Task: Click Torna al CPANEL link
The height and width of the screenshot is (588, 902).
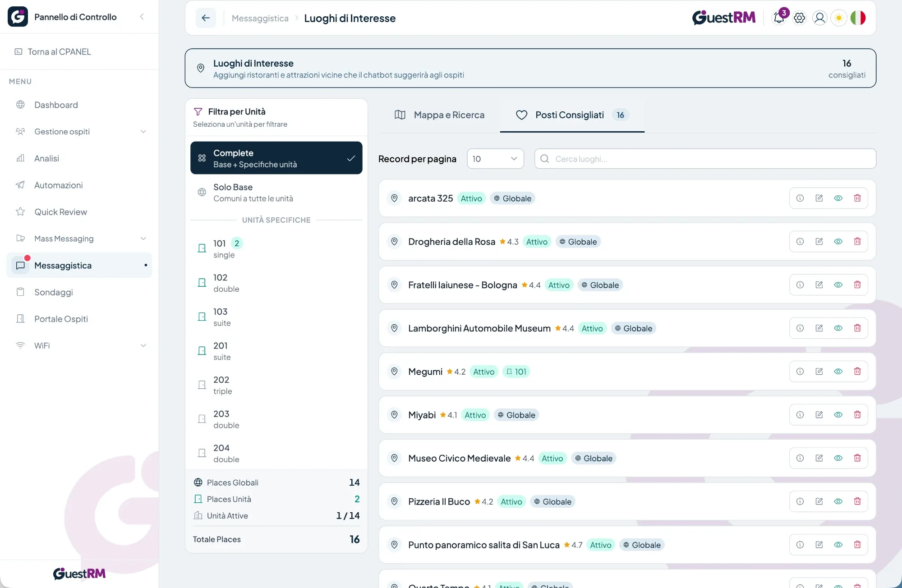Action: [x=53, y=52]
